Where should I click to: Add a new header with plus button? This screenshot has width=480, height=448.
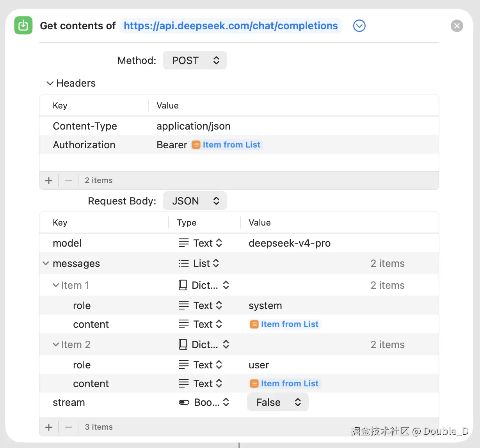tap(49, 180)
